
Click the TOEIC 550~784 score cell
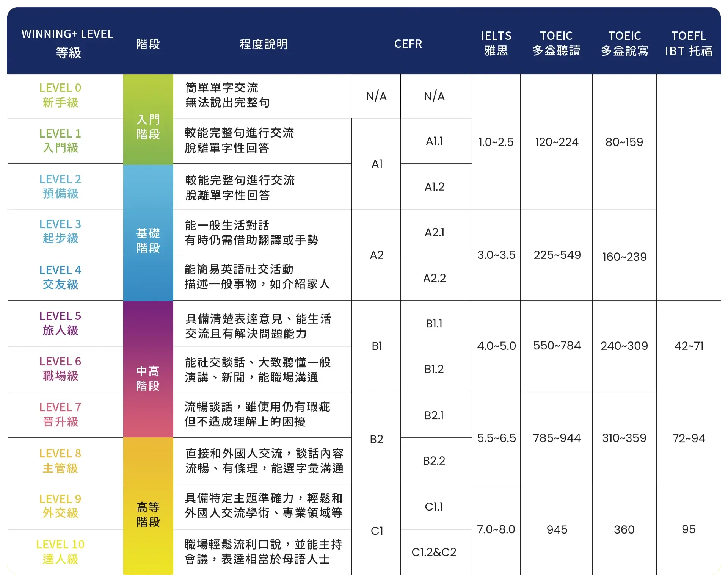pos(557,346)
